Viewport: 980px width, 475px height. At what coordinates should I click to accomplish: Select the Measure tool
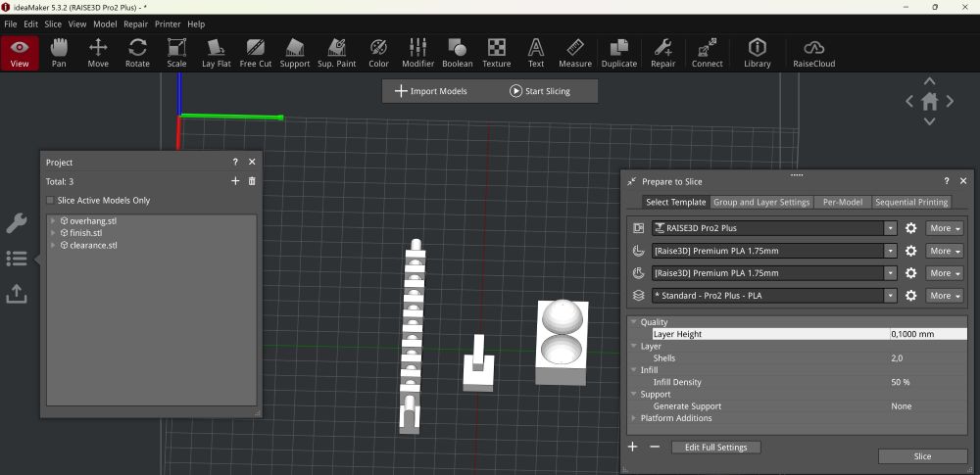(575, 53)
